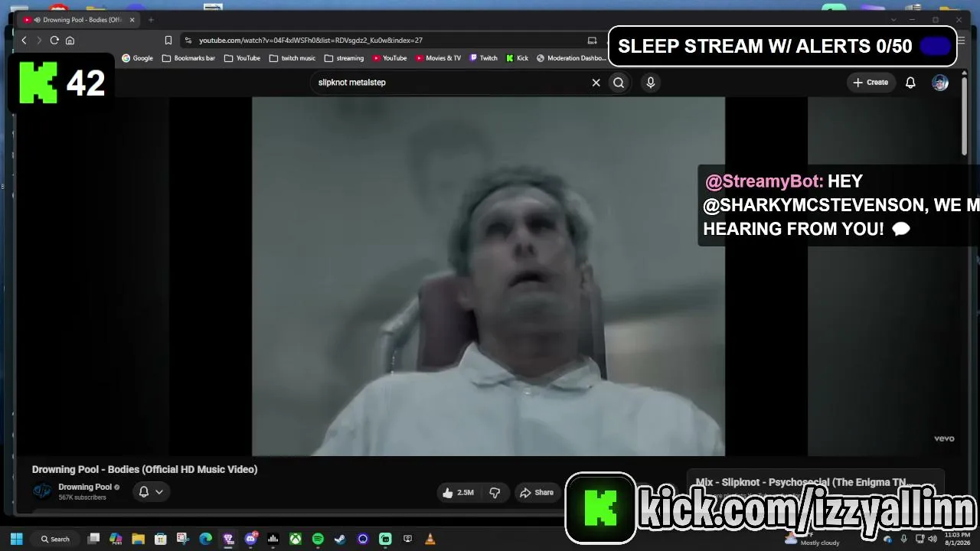Bookmark this page with the bookmark icon
980x551 pixels.
[x=168, y=41]
